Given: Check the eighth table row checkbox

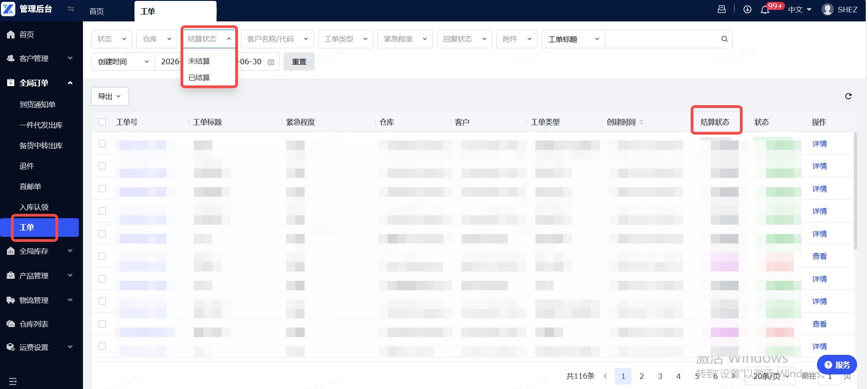Looking at the screenshot, I should pyautogui.click(x=102, y=301).
